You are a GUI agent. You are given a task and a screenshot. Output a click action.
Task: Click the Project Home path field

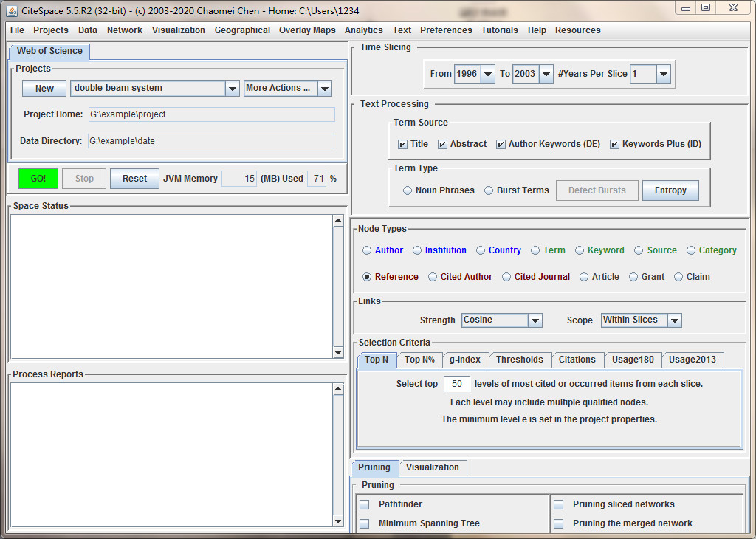pos(212,114)
